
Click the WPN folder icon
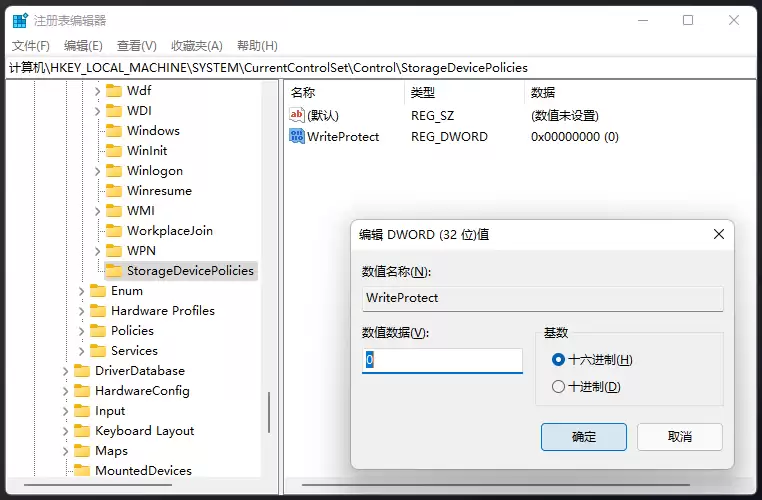[114, 251]
